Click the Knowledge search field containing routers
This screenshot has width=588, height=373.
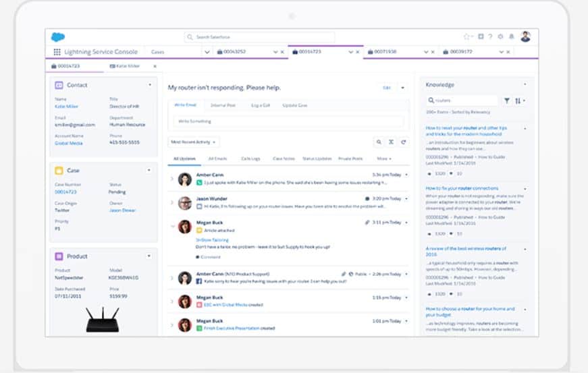[x=462, y=101]
